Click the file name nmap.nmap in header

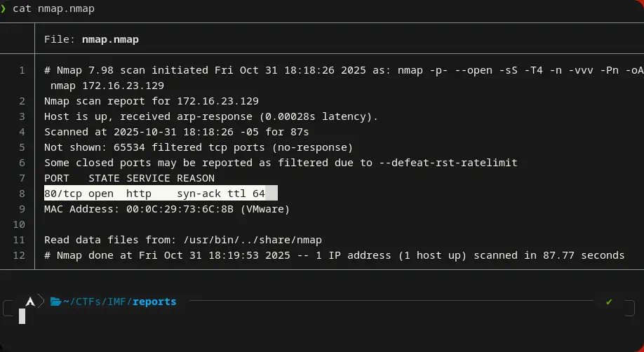tap(110, 39)
